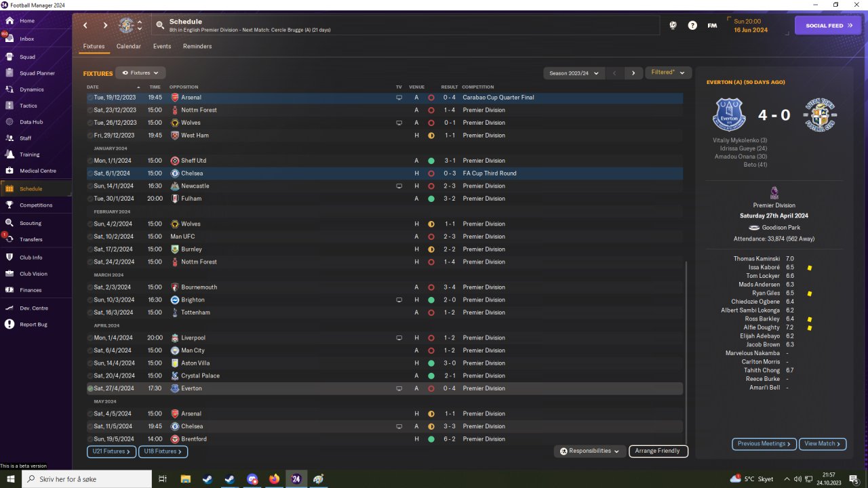Viewport: 868px width, 488px height.
Task: Select the row marker for Sat, 27/4/2024
Action: pyautogui.click(x=90, y=388)
